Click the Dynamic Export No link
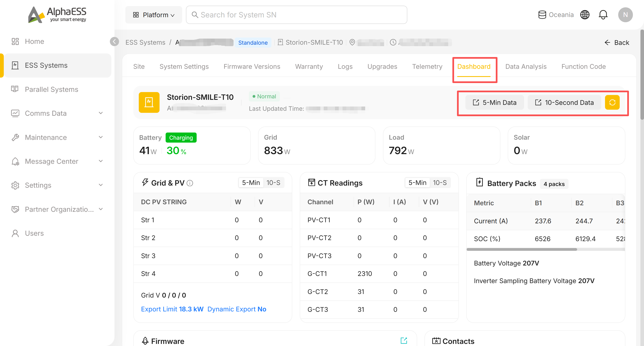The image size is (644, 346). pyautogui.click(x=237, y=309)
